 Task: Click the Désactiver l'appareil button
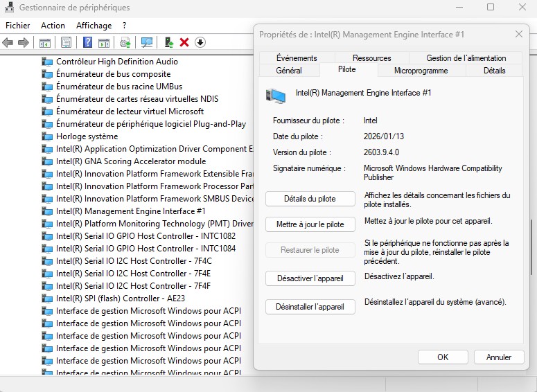310,278
